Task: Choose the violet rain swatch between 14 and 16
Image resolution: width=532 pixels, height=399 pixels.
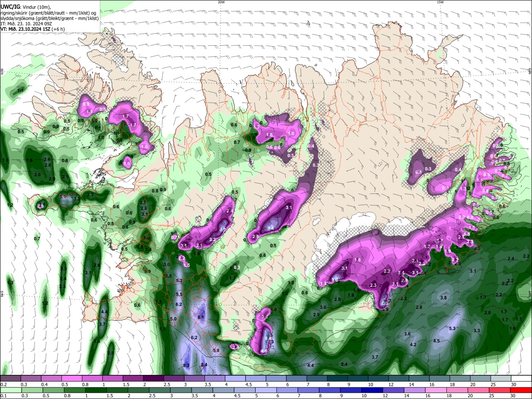Action: click(415, 390)
